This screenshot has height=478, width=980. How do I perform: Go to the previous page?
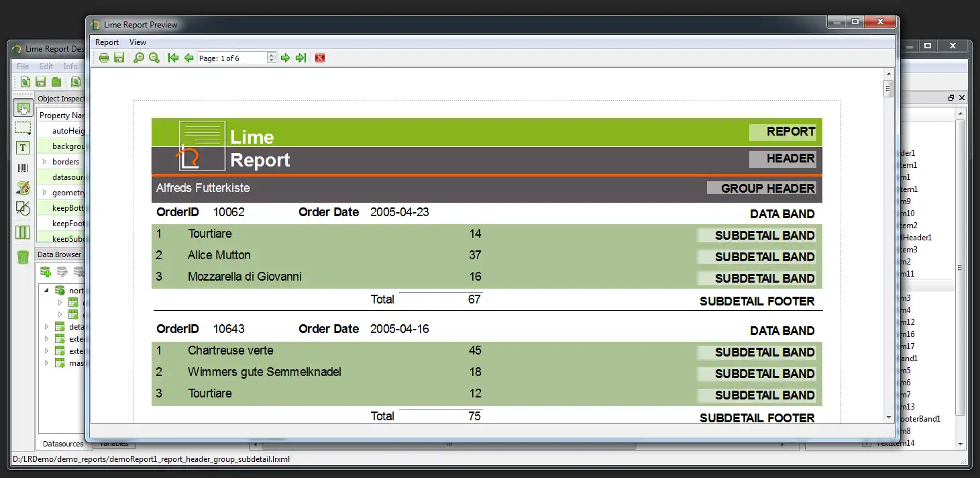(188, 58)
